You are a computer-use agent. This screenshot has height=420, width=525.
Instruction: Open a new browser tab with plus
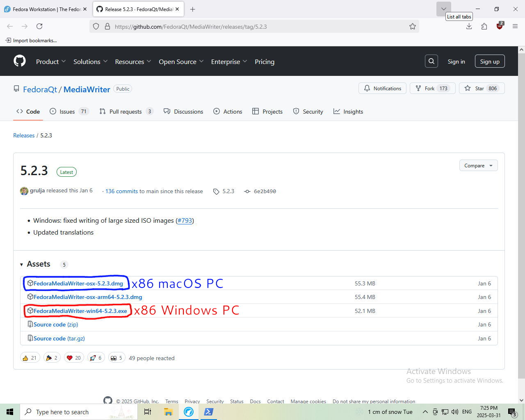point(192,9)
